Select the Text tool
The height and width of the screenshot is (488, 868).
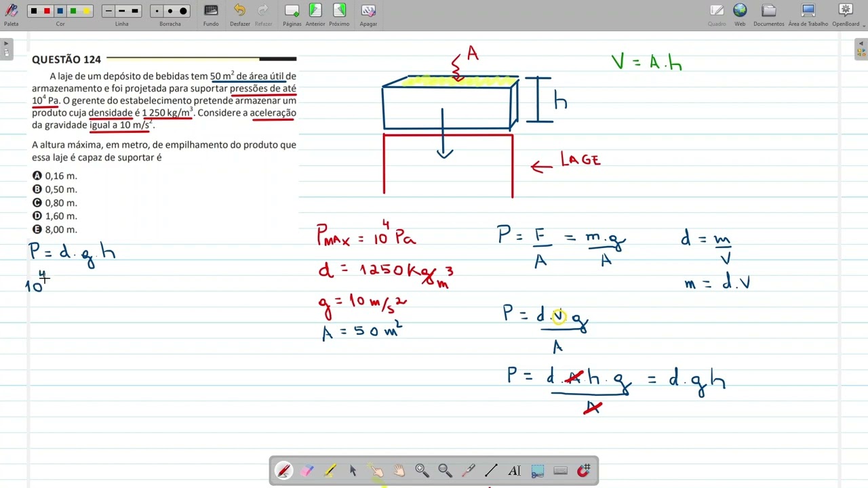(x=514, y=470)
